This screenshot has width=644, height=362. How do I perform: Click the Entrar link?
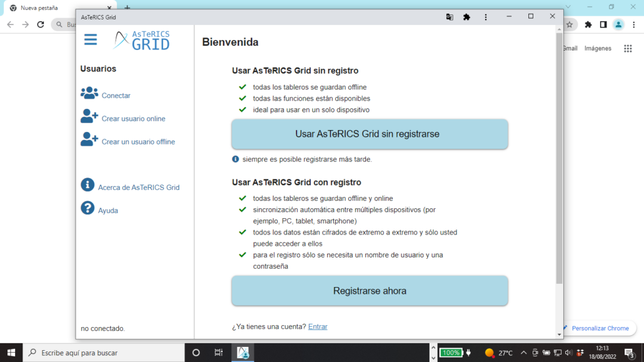pos(318,326)
